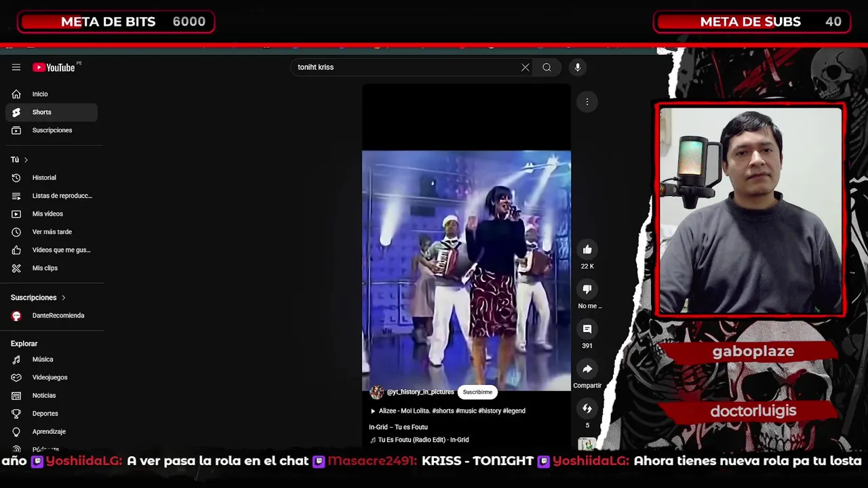Click the magnifier search button

click(x=547, y=67)
